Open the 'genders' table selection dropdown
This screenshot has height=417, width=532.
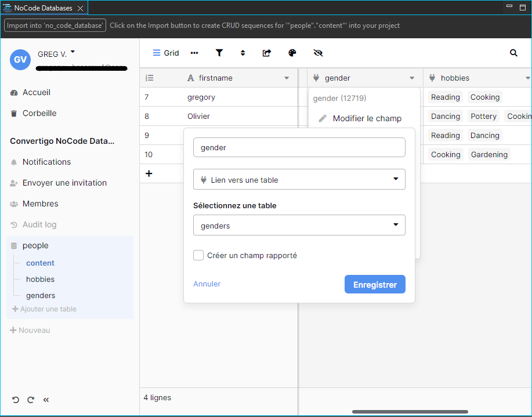coord(299,226)
